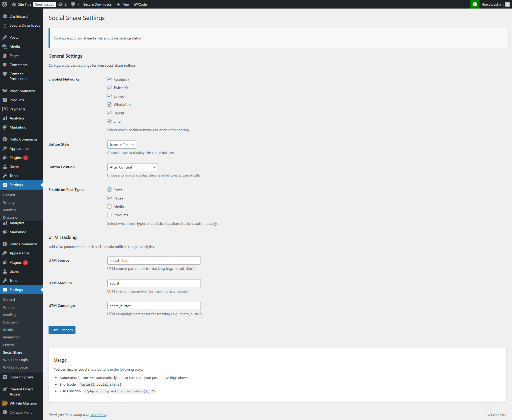The image size is (512, 420).
Task: Enable share buttons on Products post type
Action: point(109,215)
